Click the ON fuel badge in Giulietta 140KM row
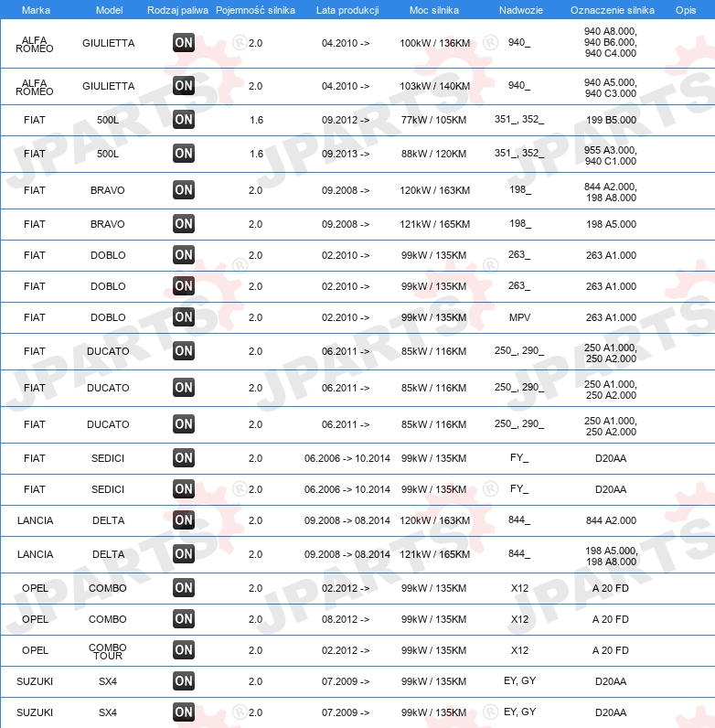715x728 pixels. pyautogui.click(x=184, y=85)
